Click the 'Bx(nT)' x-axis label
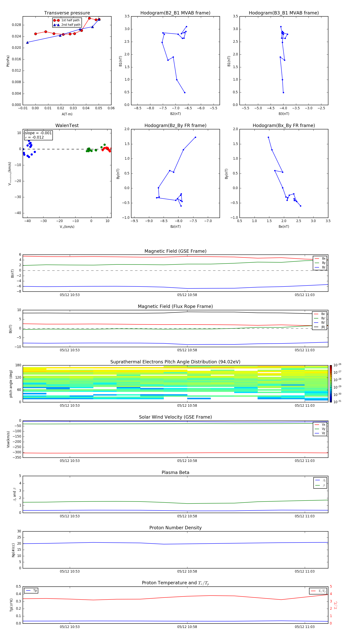 click(284, 227)
